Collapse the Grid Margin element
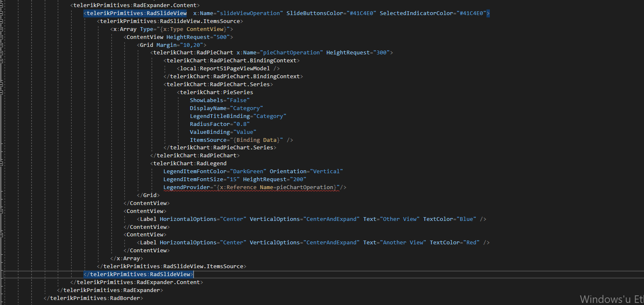This screenshot has height=305, width=644. coord(2,45)
